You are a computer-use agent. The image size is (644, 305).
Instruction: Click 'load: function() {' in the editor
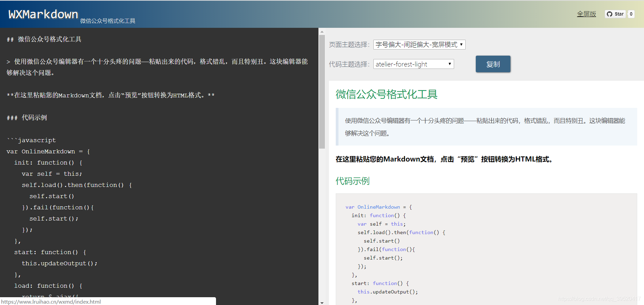[48, 286]
